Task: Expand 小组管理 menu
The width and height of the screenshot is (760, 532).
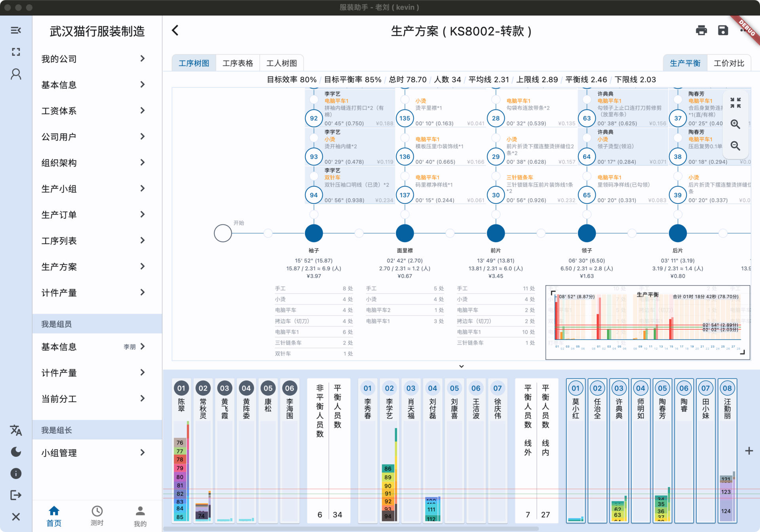Action: [x=97, y=452]
